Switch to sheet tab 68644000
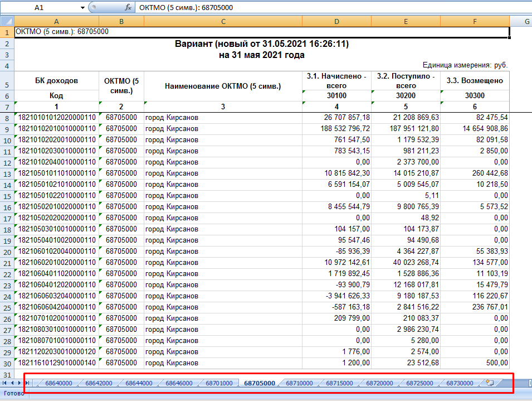Screen dimensions: 532x401 (x=139, y=383)
